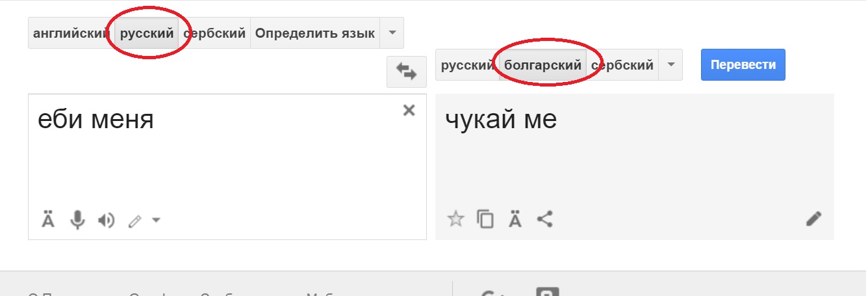This screenshot has width=868, height=296.
Task: Copy the translated text
Action: (x=485, y=219)
